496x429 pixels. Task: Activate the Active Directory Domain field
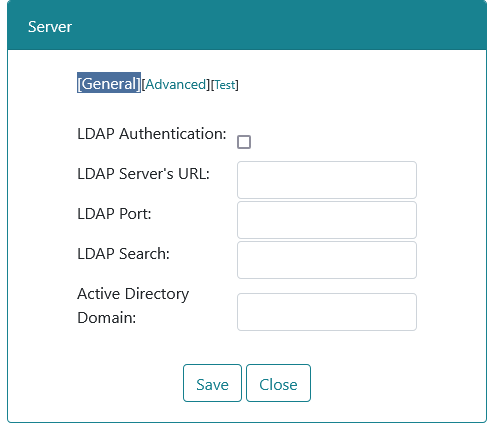pos(327,312)
